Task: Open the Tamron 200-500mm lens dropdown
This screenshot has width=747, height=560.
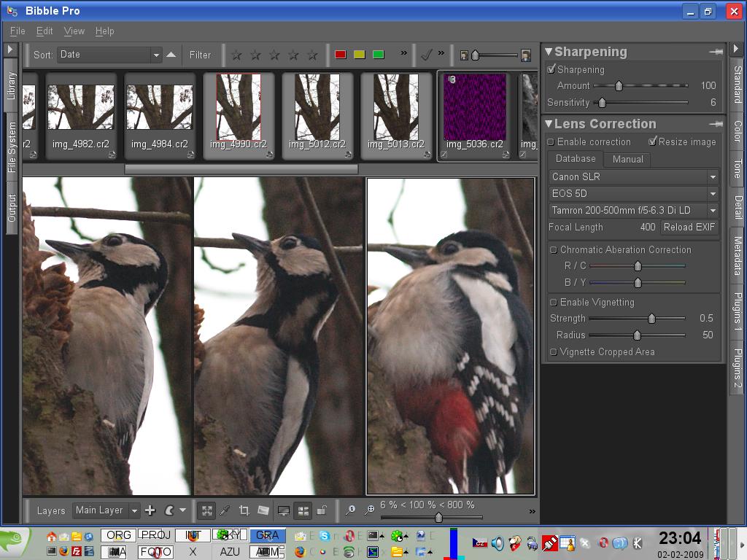Action: (x=634, y=210)
